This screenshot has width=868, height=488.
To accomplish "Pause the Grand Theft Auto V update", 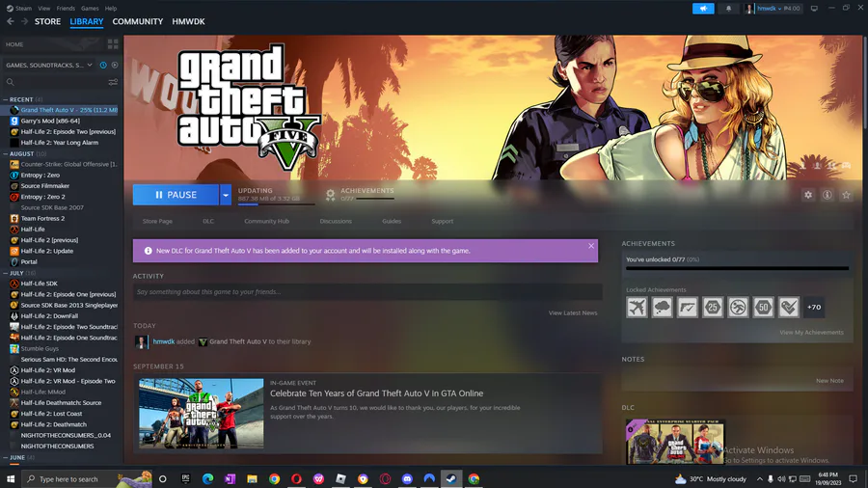I will [176, 195].
